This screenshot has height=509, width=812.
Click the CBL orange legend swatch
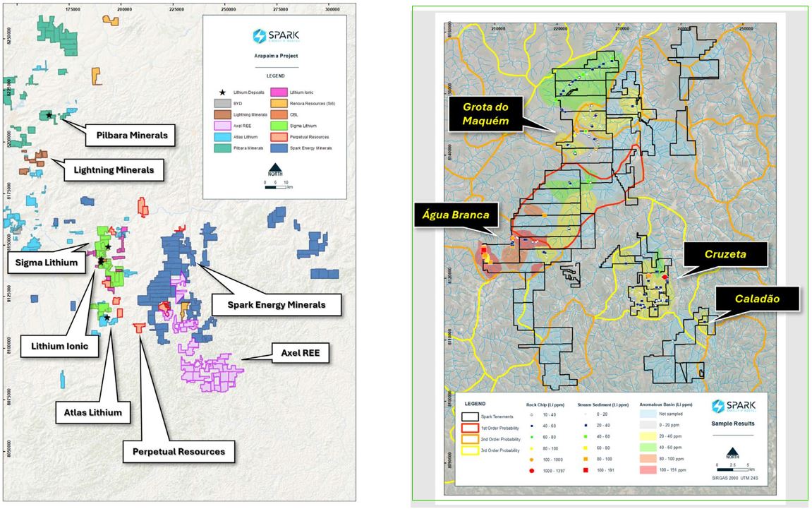point(279,114)
